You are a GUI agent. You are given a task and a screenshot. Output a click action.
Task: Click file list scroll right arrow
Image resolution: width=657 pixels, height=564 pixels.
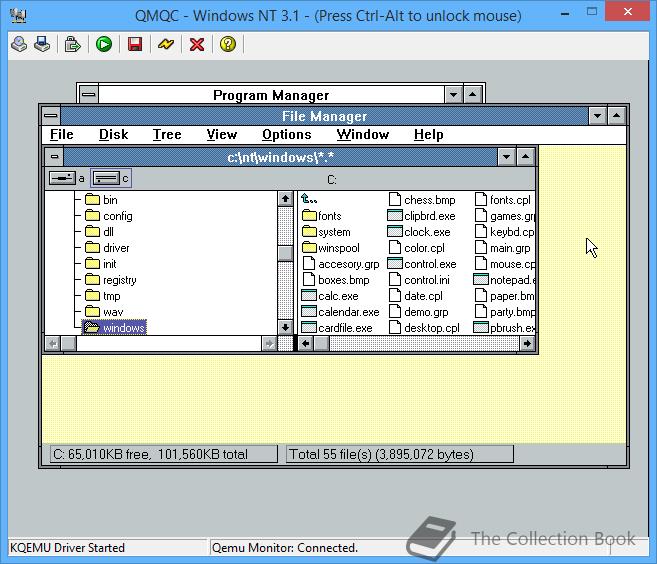click(x=527, y=344)
